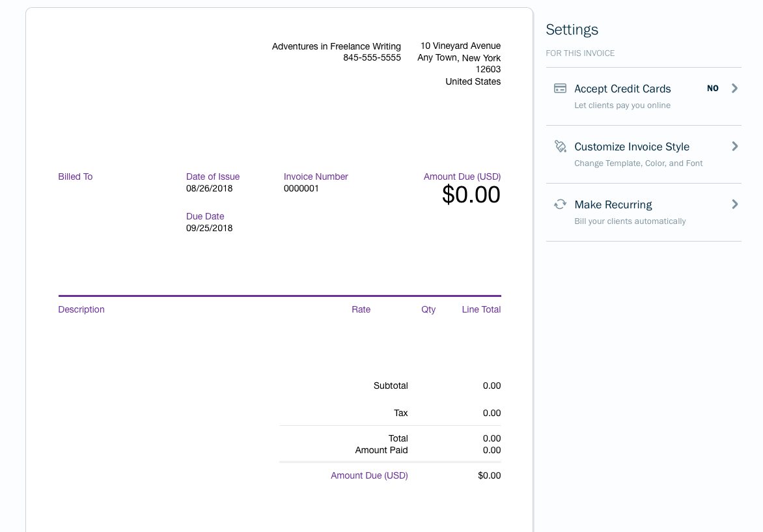
Task: Open the Make Recurring setting
Action: pyautogui.click(x=644, y=212)
